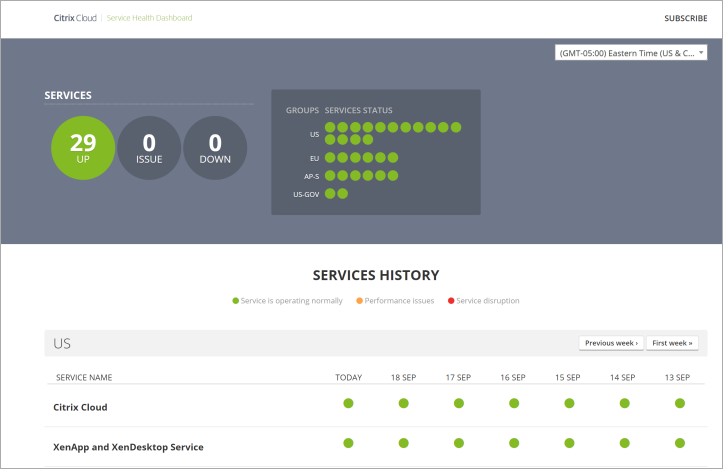Click the 18 SEP column header
This screenshot has height=469, width=723.
(x=403, y=377)
